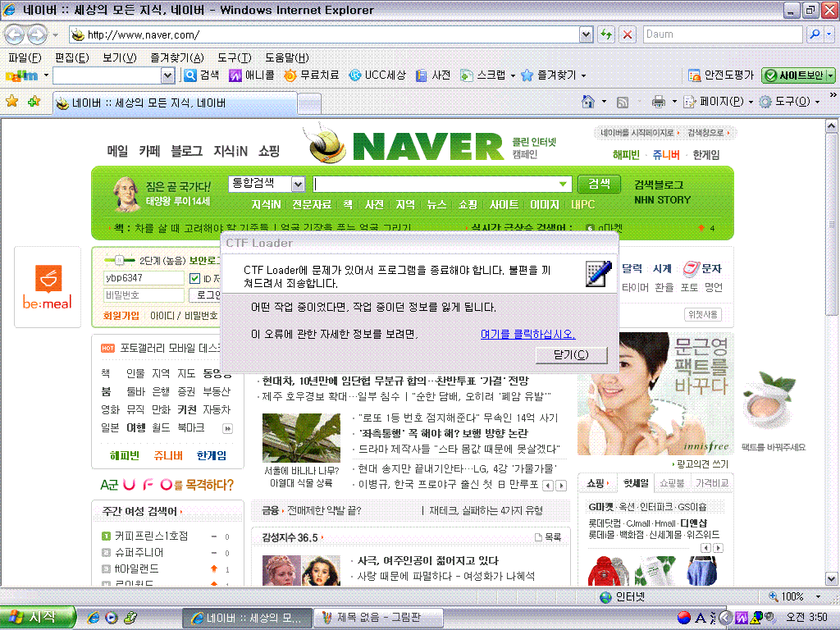Click the toolbar 검색 magnifier button
Image resolution: width=840 pixels, height=630 pixels.
point(202,75)
